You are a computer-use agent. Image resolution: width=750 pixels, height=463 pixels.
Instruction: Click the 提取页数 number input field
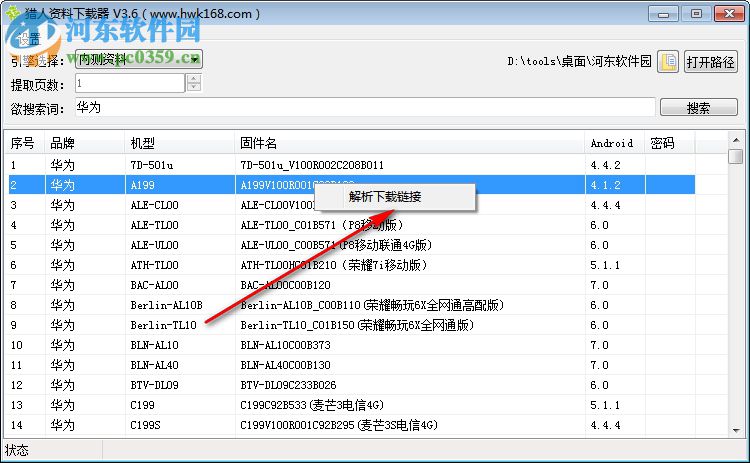[x=130, y=83]
